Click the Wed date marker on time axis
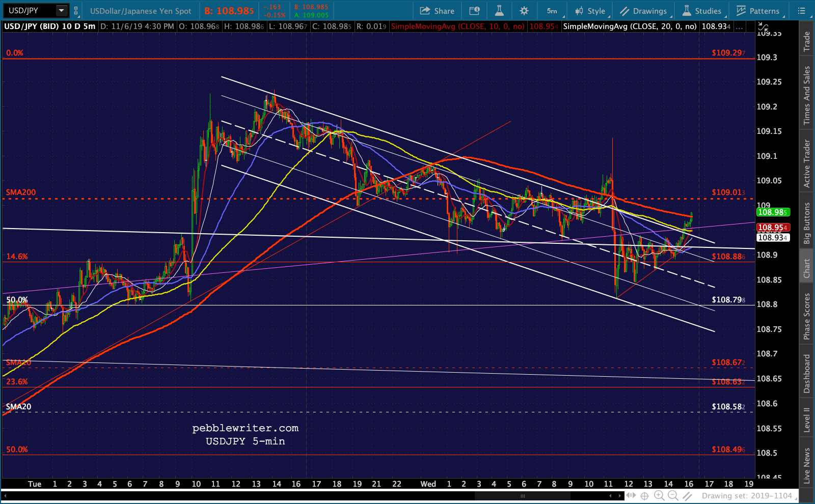This screenshot has width=815, height=504. tap(428, 484)
